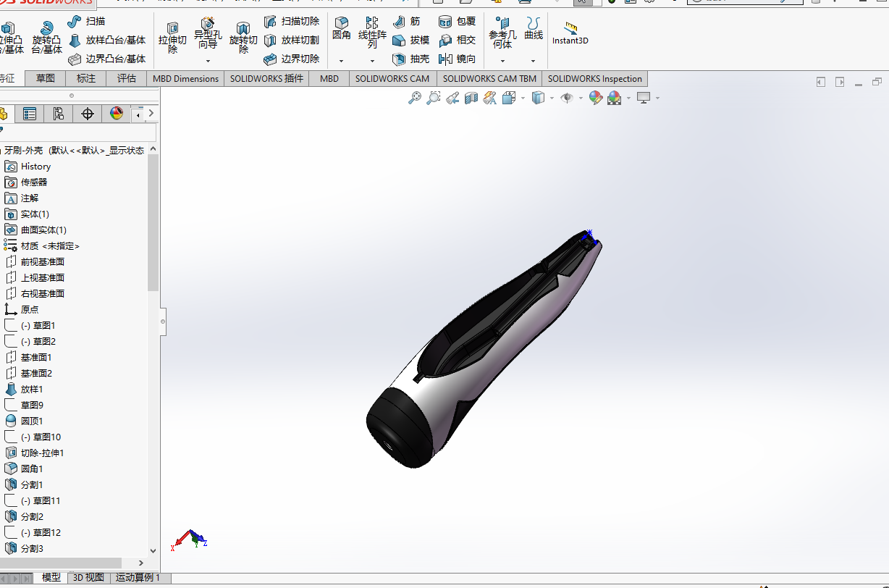
Task: Click the Edit Appearance color ball
Action: pos(596,98)
